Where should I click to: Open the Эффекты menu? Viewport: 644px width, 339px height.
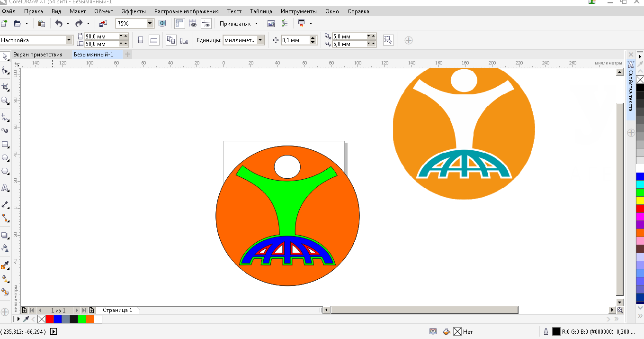tap(134, 11)
